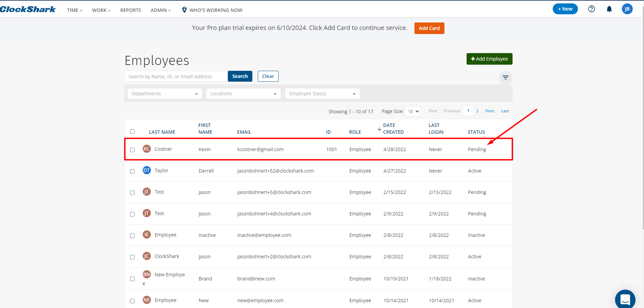Viewport: 644px width, 308px height.
Task: Click the Costner last name
Action: [163, 149]
